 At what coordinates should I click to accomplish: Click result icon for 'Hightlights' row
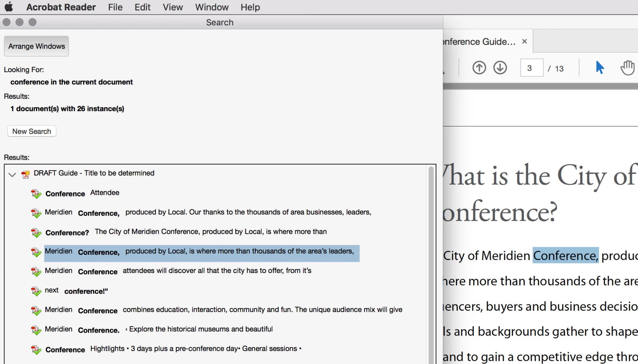(x=36, y=350)
